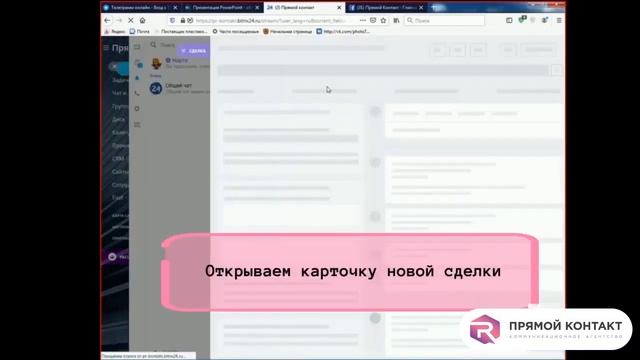Image resolution: width=640 pixels, height=360 pixels.
Task: Open Часто посещаемые bookmark folder
Action: [x=236, y=31]
